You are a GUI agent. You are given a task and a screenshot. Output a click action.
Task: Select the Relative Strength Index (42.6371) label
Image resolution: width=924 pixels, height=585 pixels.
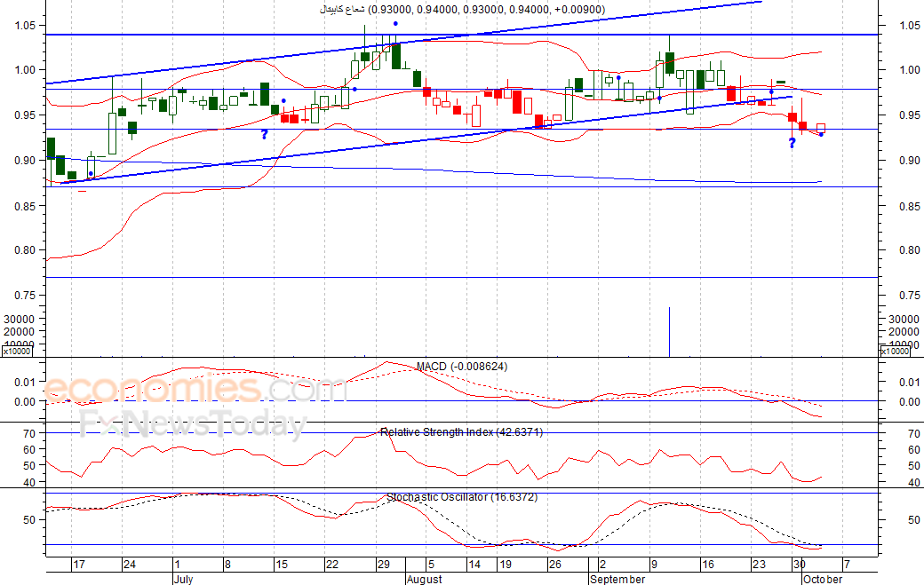pyautogui.click(x=461, y=432)
